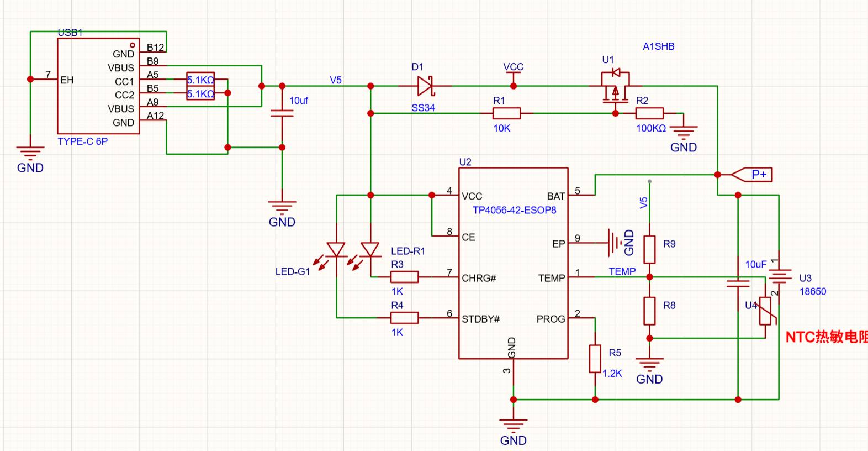Click the BAT pin label on U2
This screenshot has width=868, height=451.
click(556, 196)
